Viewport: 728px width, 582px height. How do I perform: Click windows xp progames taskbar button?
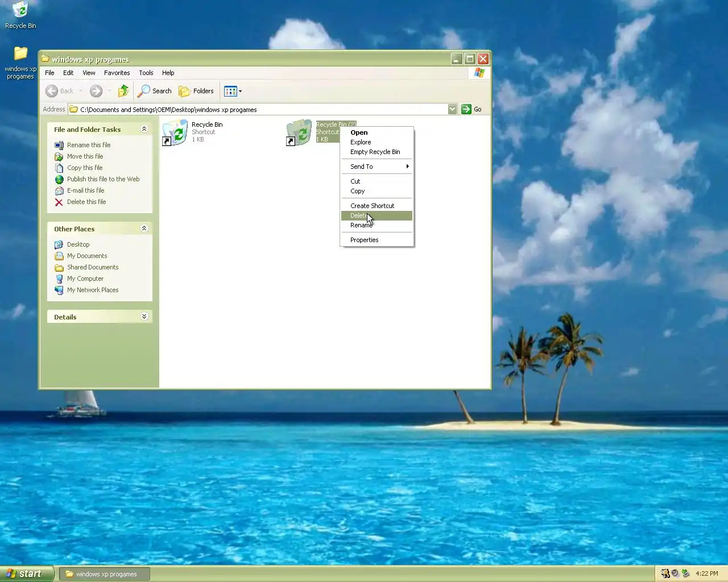tap(105, 574)
